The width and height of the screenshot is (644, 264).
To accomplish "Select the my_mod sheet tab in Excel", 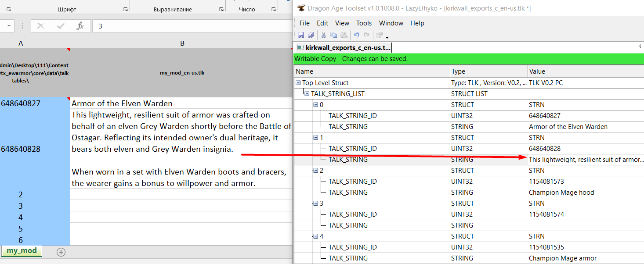I will pyautogui.click(x=22, y=251).
